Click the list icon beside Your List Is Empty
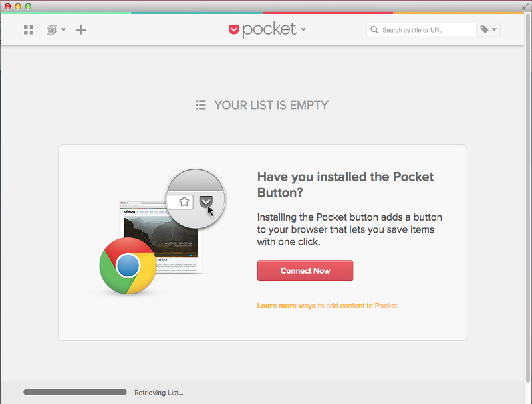The image size is (532, 404). (x=201, y=105)
